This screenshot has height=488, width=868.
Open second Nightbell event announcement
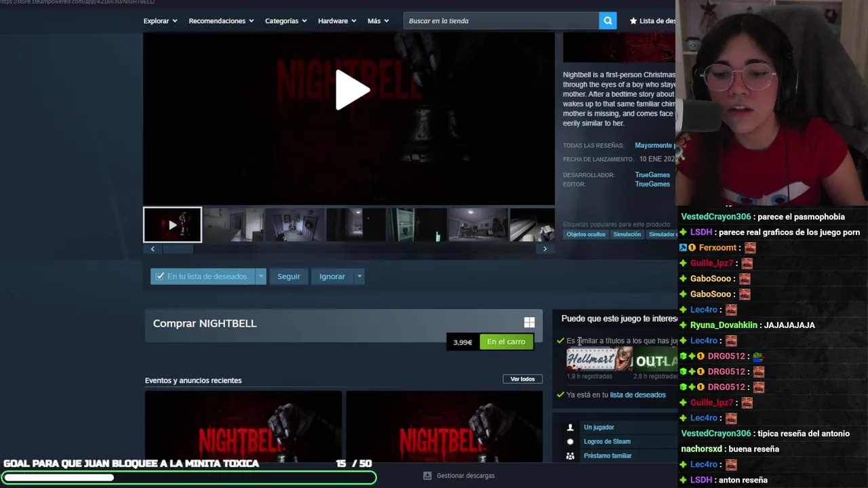444,426
